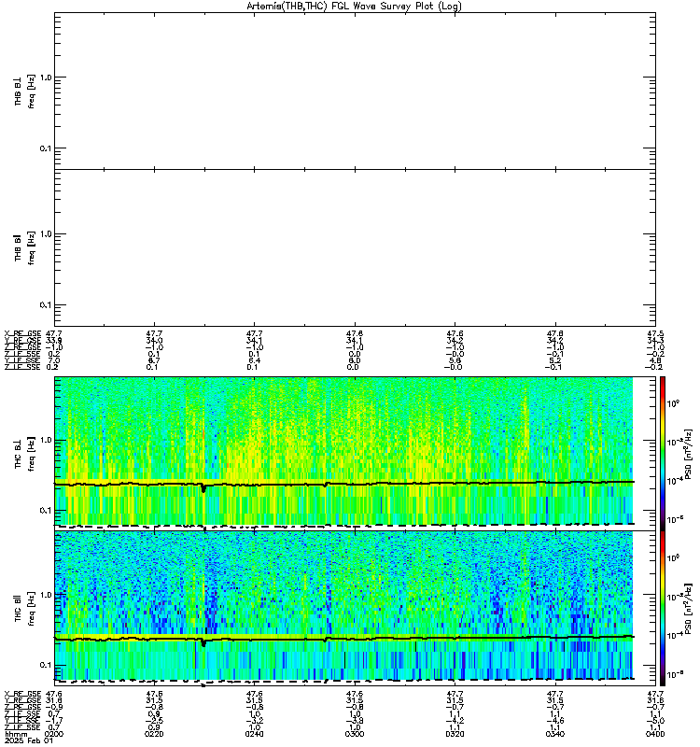700x747 pixels.
Task: Click the 0240 time label
Action: point(254,734)
